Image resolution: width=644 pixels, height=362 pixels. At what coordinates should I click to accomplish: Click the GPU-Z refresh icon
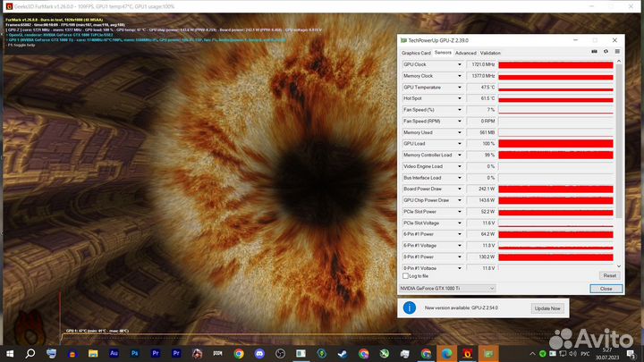pos(606,53)
